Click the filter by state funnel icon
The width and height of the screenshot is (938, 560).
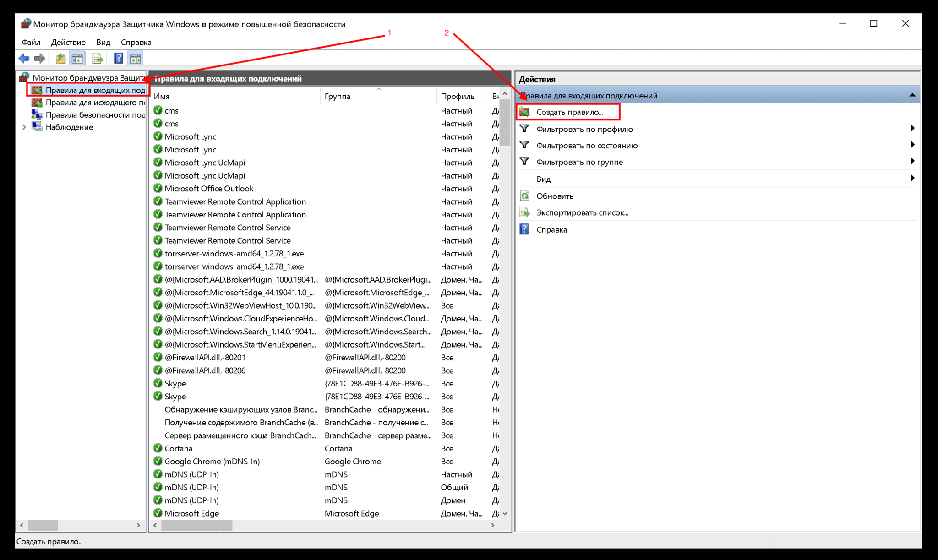click(524, 145)
